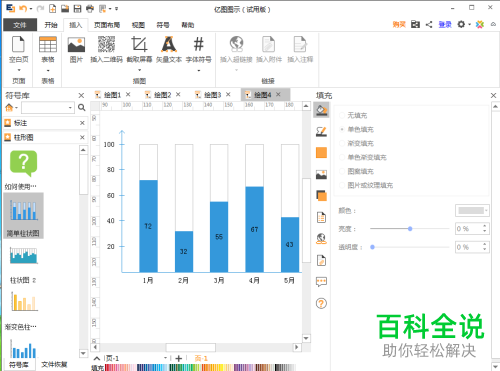Adjust the 透明度 transparency slider handle
This screenshot has height=371, width=500.
pos(372,247)
